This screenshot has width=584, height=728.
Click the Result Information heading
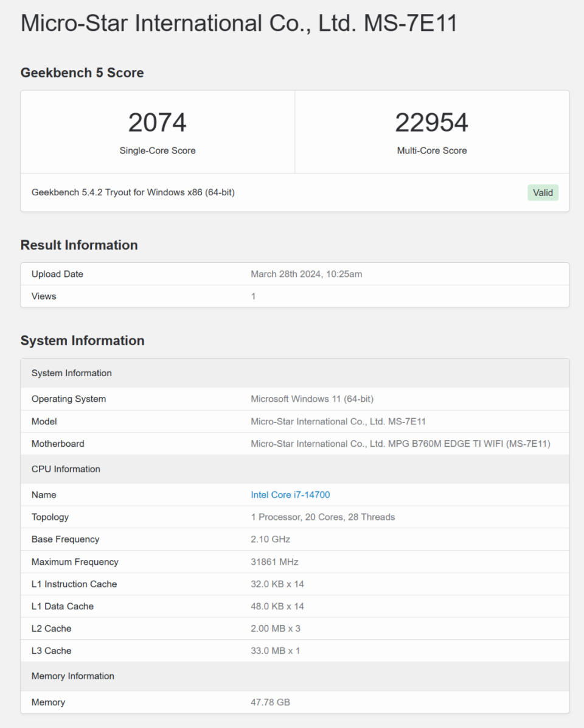(79, 245)
